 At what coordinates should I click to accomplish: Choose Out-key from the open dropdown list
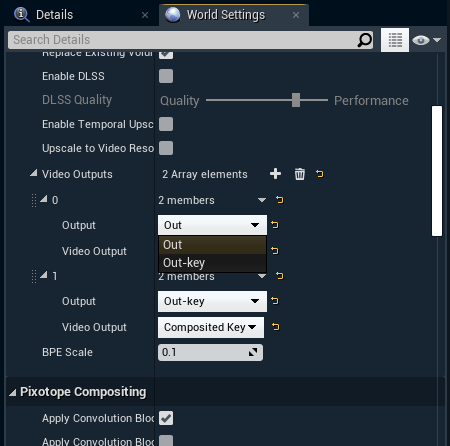pos(212,263)
